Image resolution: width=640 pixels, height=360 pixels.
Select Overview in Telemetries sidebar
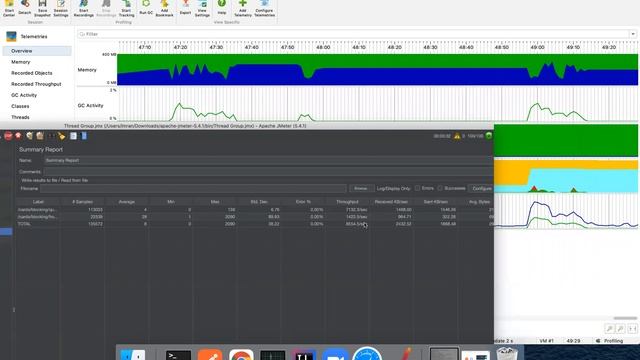point(37,51)
